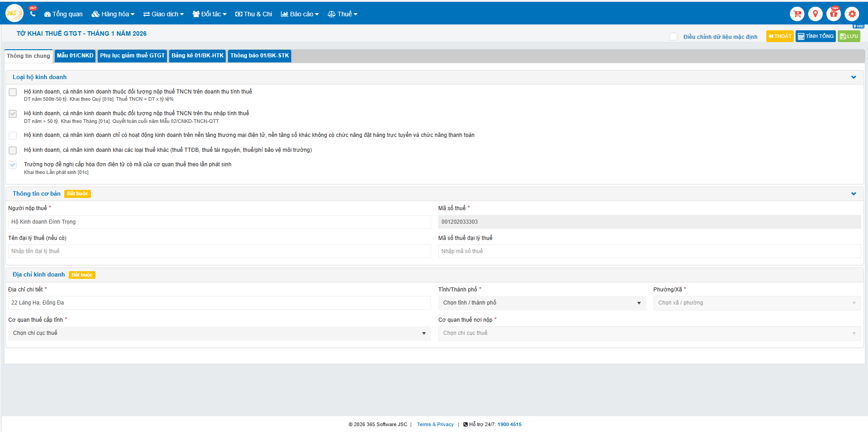Go to Tổng quan dashboard
Screen dimensions: 868x432
[x=63, y=14]
